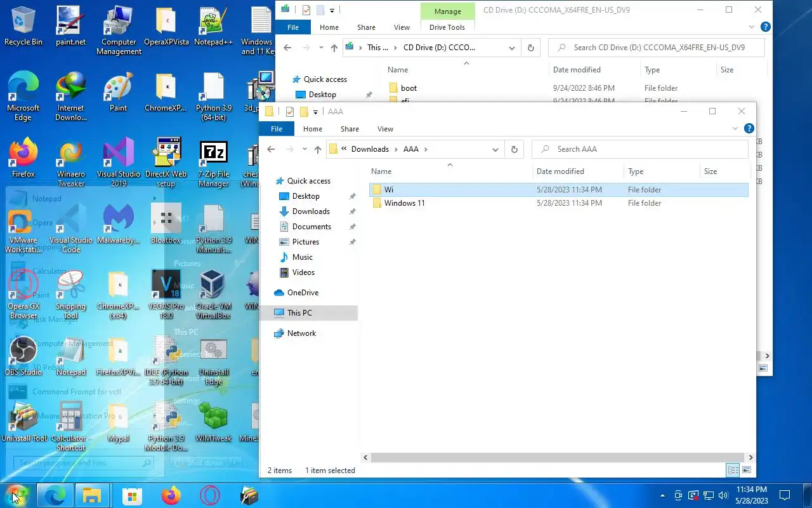Click the AAA window horizontal scrollbar
This screenshot has height=508, width=812.
pos(557,457)
